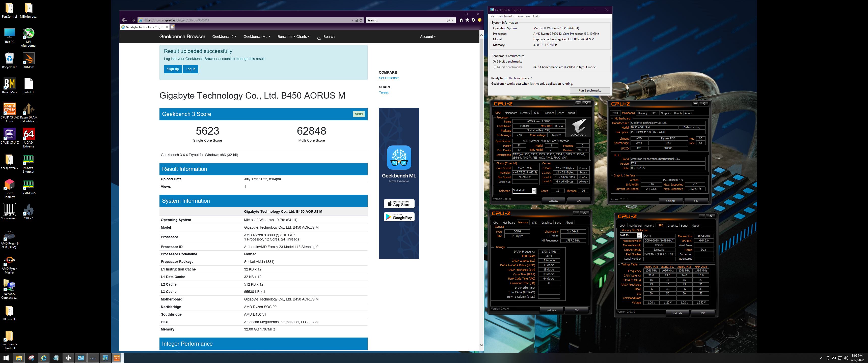The image size is (868, 363).
Task: Open a new browser tab
Action: (x=172, y=27)
